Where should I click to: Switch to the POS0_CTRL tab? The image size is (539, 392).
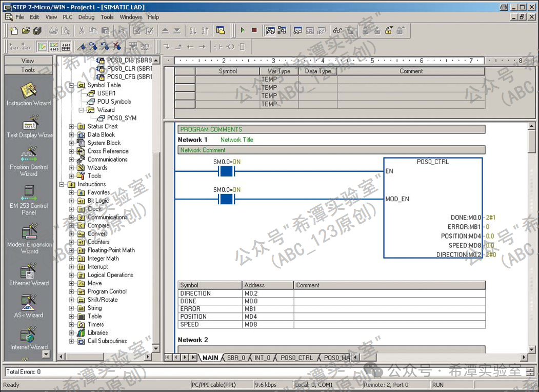(x=296, y=358)
